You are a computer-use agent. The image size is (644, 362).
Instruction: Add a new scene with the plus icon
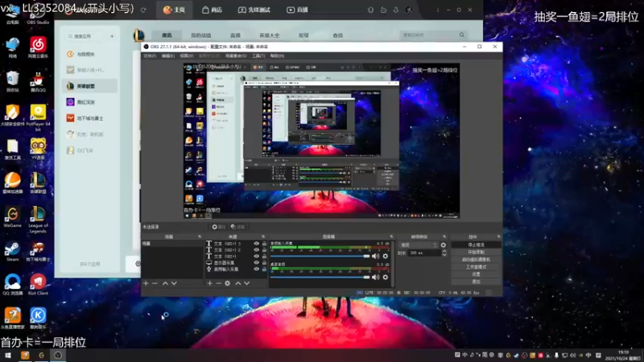[x=146, y=283]
